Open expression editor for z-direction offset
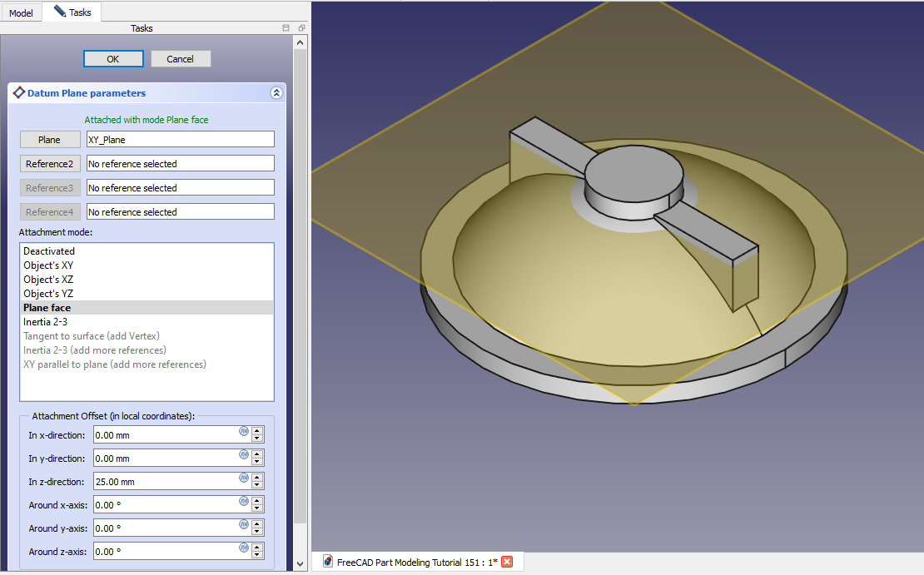924x575 pixels. click(x=244, y=478)
